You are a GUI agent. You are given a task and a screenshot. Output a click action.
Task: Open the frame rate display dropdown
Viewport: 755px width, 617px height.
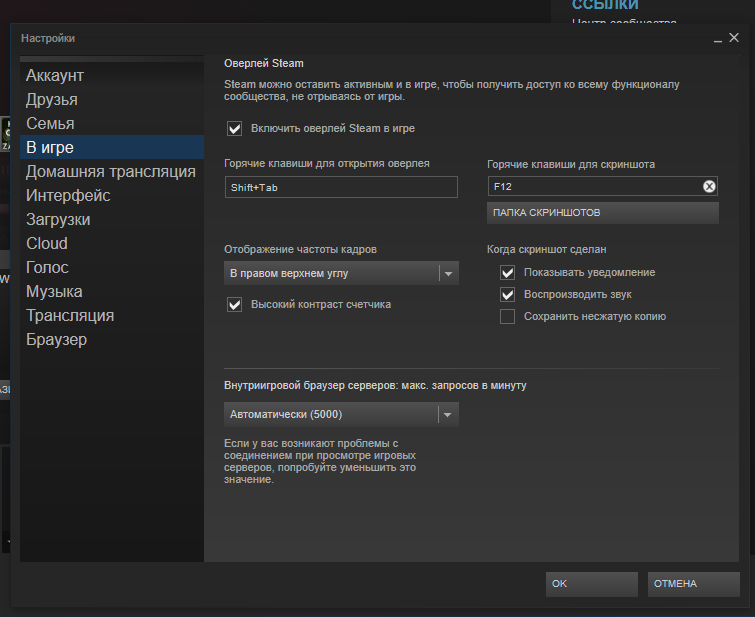coord(341,273)
